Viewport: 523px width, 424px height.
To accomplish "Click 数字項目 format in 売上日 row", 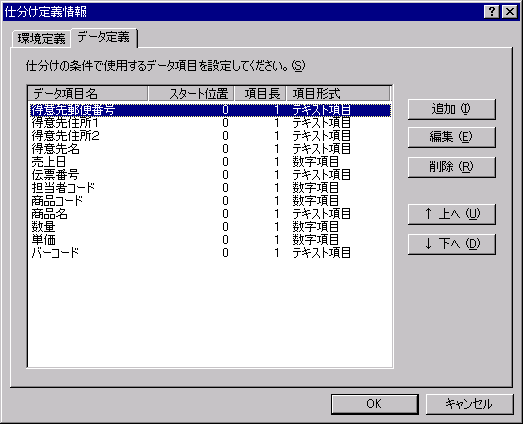I will tap(316, 162).
